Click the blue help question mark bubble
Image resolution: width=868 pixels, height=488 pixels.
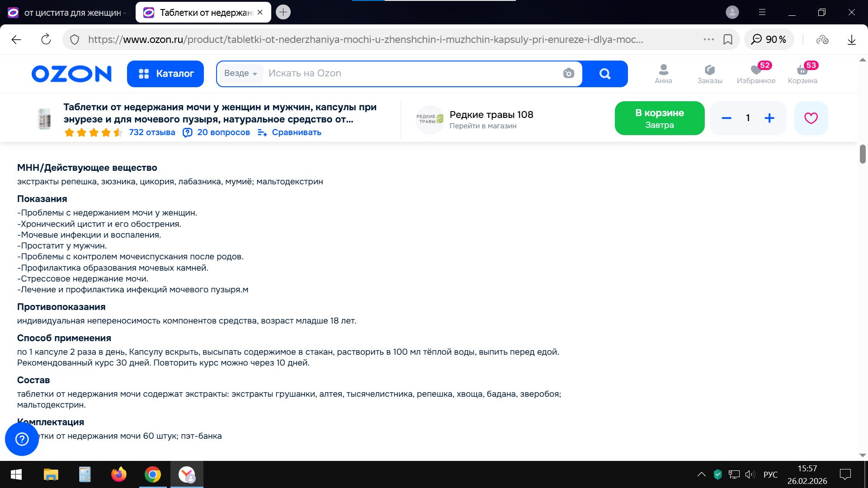coord(22,439)
